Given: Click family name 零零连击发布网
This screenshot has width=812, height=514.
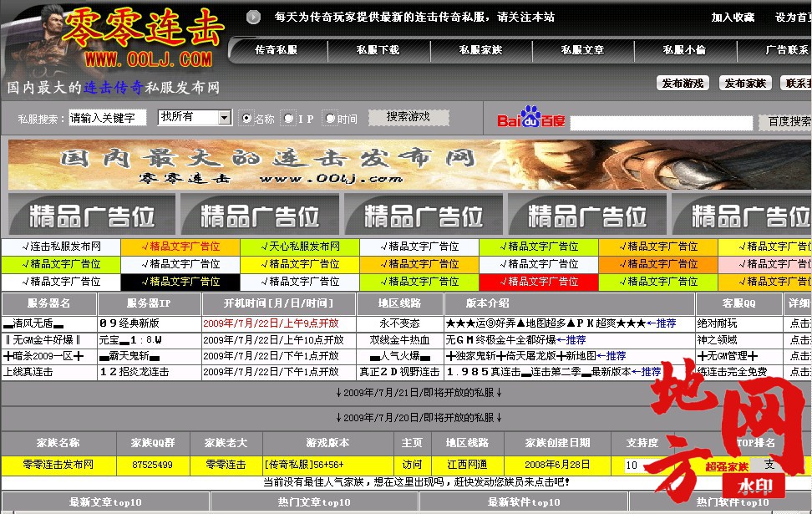Looking at the screenshot, I should pyautogui.click(x=58, y=465).
